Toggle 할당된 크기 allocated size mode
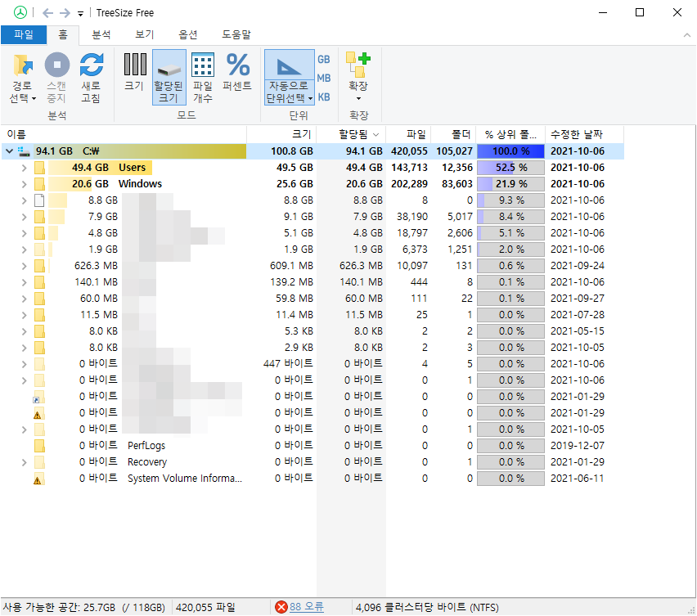 [169, 78]
